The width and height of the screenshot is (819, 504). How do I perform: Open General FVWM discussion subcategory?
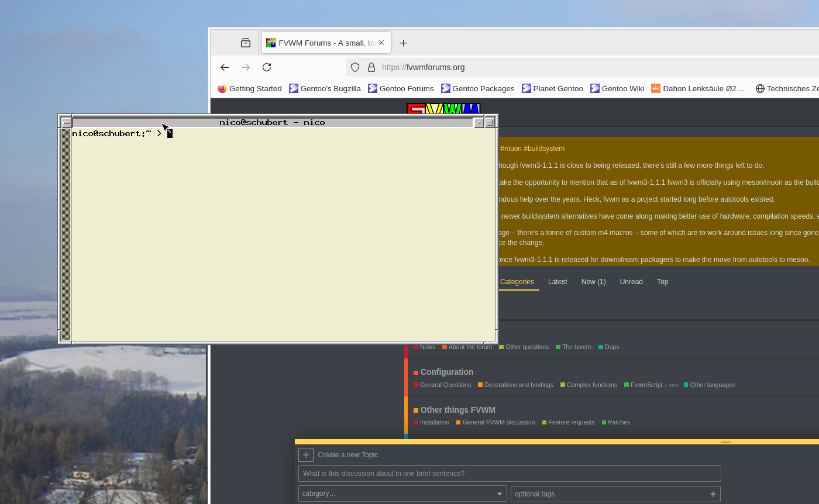point(495,422)
